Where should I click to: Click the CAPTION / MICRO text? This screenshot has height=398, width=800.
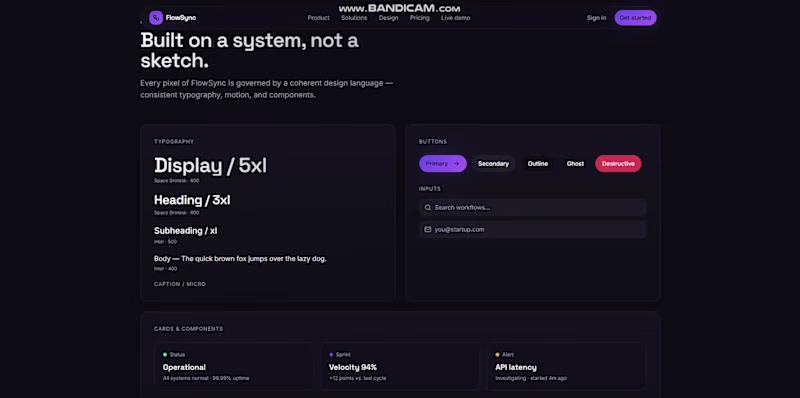(x=180, y=284)
